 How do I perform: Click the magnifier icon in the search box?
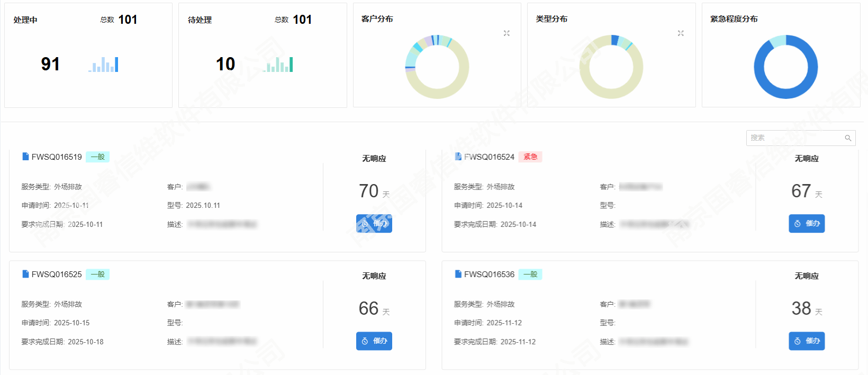pos(848,138)
